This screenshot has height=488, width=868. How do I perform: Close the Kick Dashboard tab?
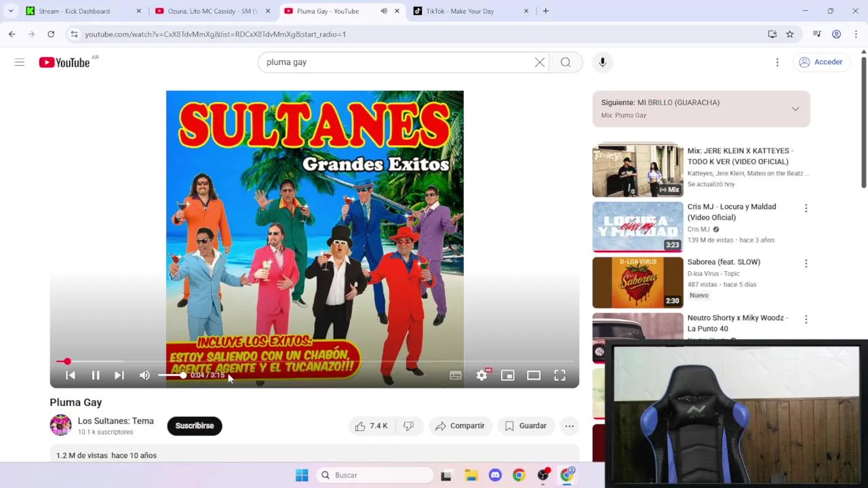tap(139, 11)
